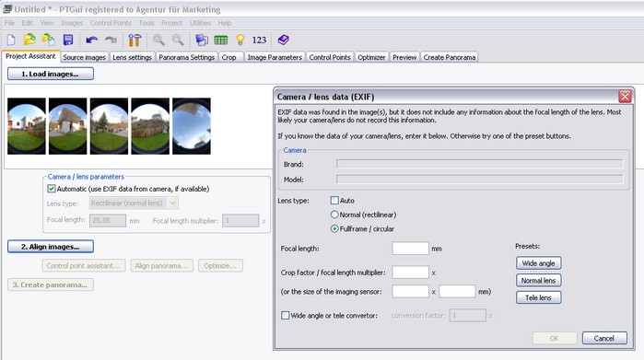Redo using the toolbar arrow

[x=111, y=40]
